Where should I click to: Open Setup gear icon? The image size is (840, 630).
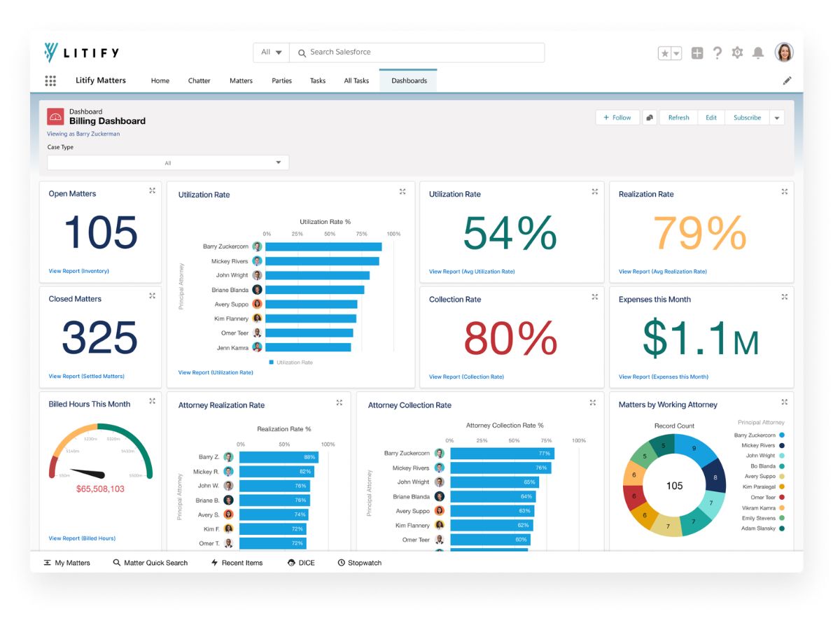[x=737, y=52]
